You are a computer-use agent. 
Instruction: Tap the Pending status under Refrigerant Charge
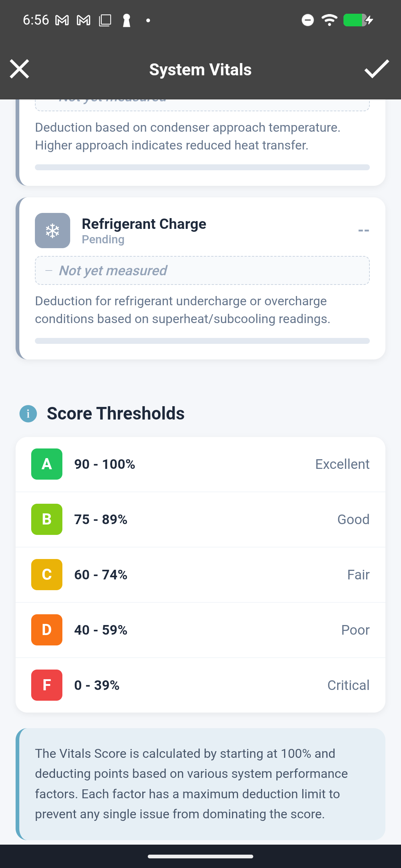click(103, 239)
